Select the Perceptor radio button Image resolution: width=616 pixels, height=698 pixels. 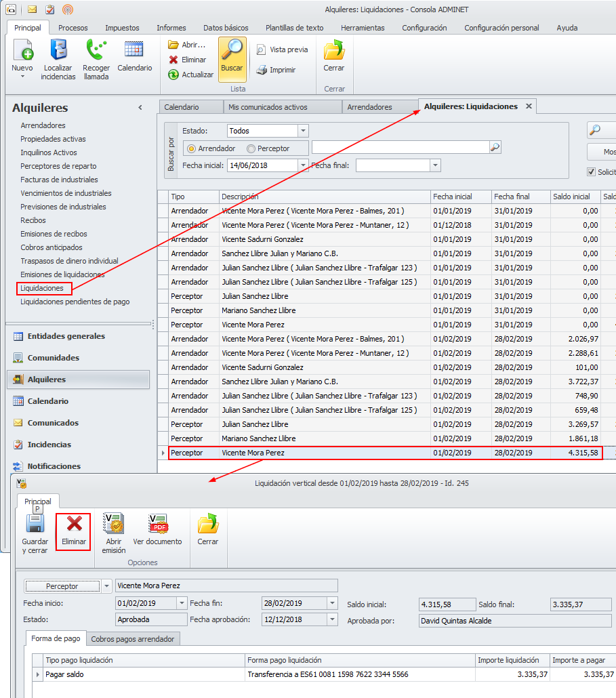(x=251, y=148)
